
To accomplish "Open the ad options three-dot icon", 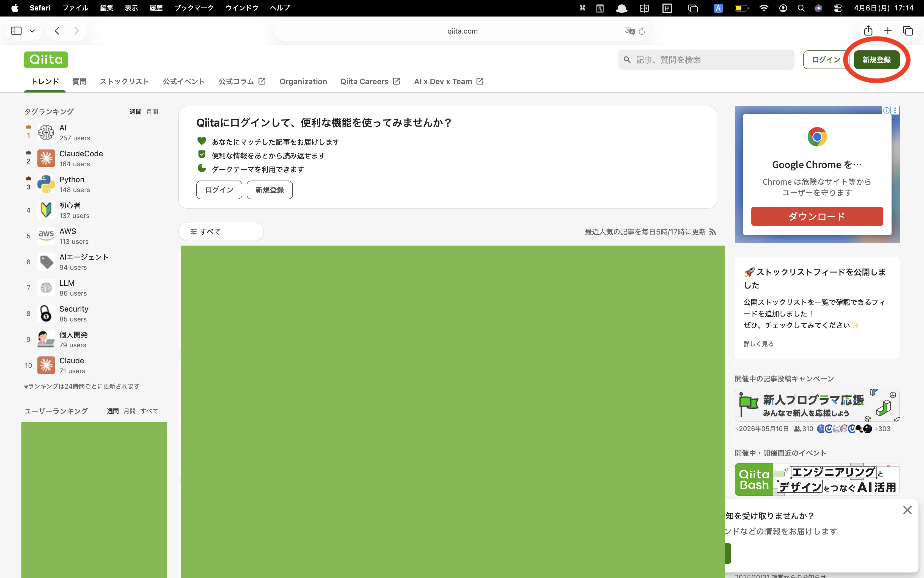I will click(x=895, y=110).
